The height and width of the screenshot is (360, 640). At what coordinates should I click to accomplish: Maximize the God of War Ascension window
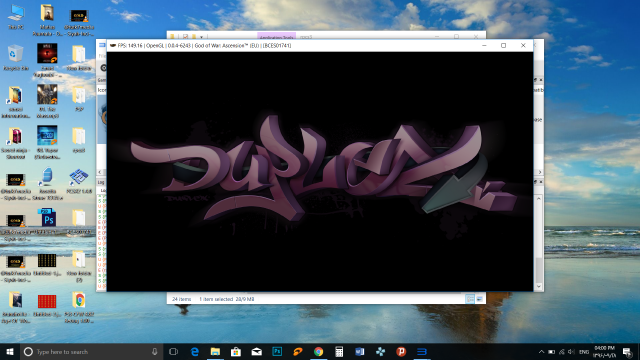pos(504,45)
